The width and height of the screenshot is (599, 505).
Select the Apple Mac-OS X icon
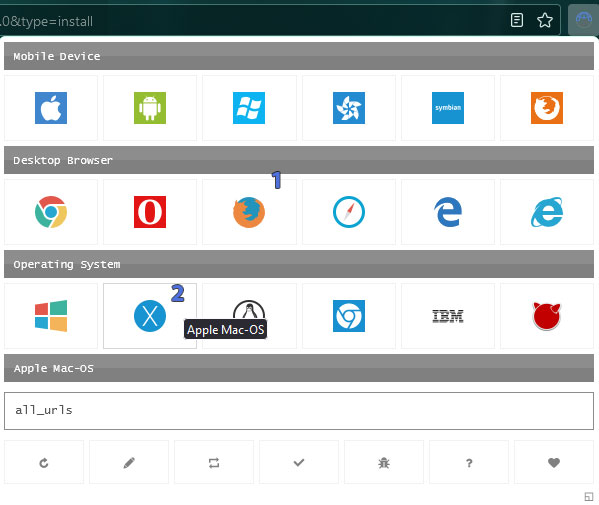point(150,316)
